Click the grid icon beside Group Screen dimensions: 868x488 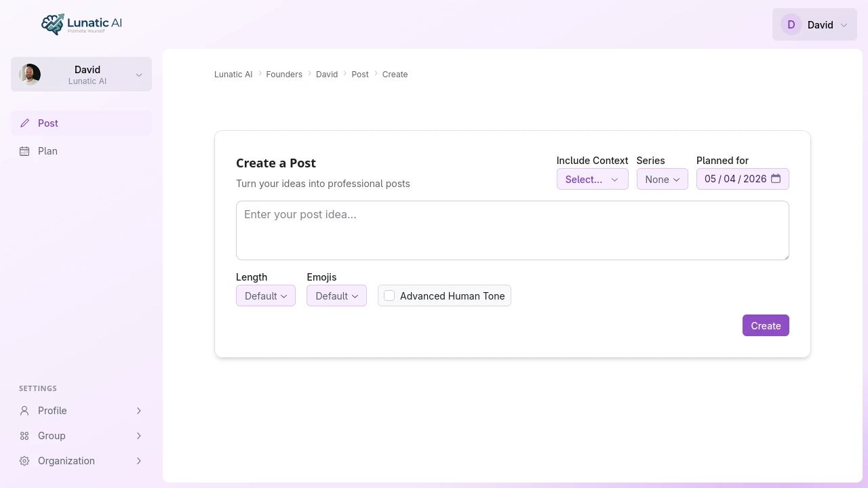tap(24, 436)
